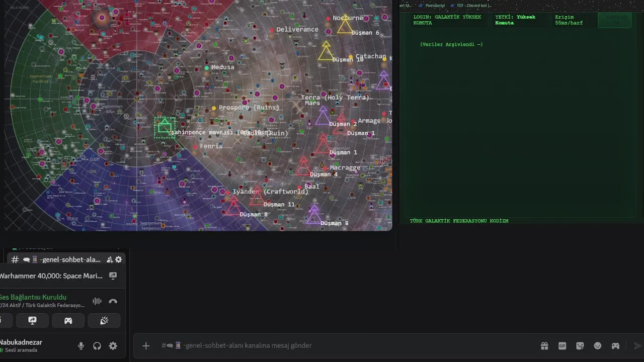Click LOGIN: GALAKTİK YÜKSEK KOMUTA text
Image resolution: width=644 pixels, height=362 pixels.
pyautogui.click(x=447, y=20)
